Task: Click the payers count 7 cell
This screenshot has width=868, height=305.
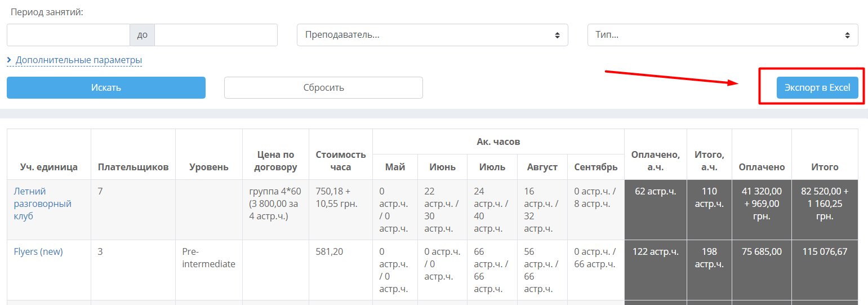Action: (x=133, y=210)
